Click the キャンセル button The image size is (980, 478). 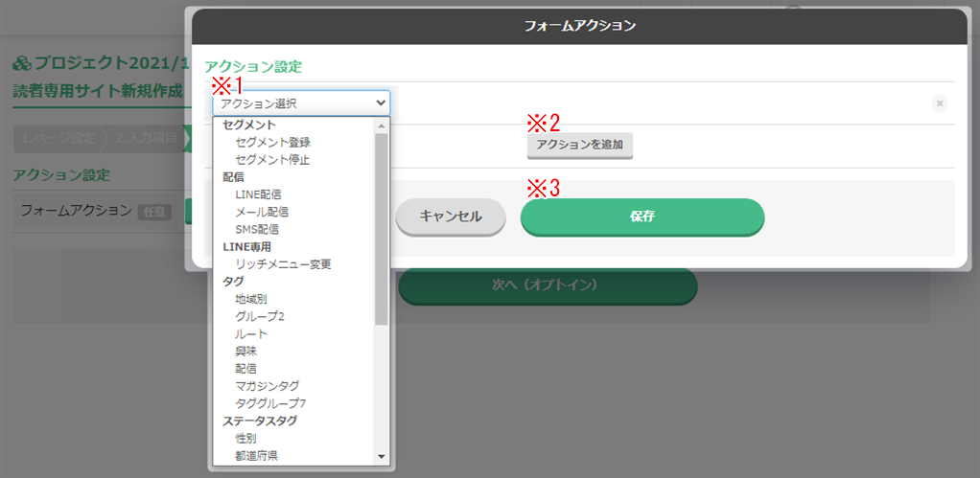click(x=451, y=216)
